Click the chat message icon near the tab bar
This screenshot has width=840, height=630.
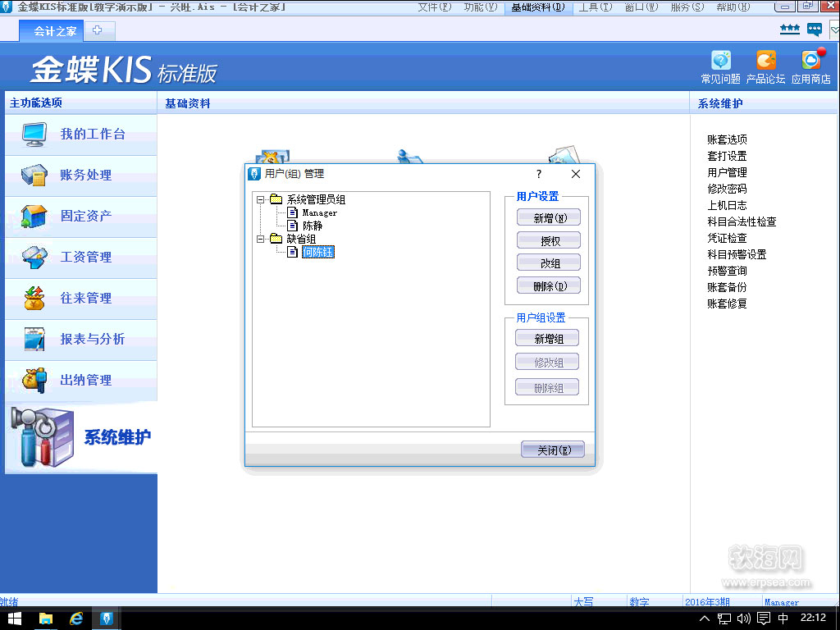pos(815,30)
